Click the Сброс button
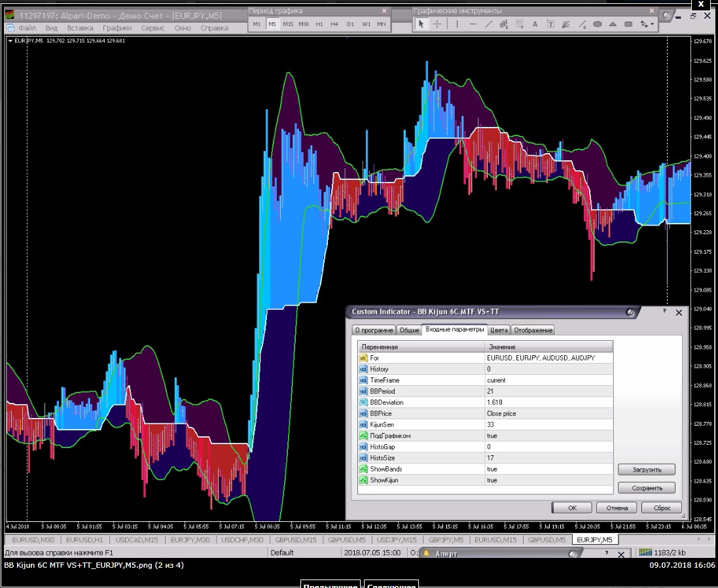 662,508
